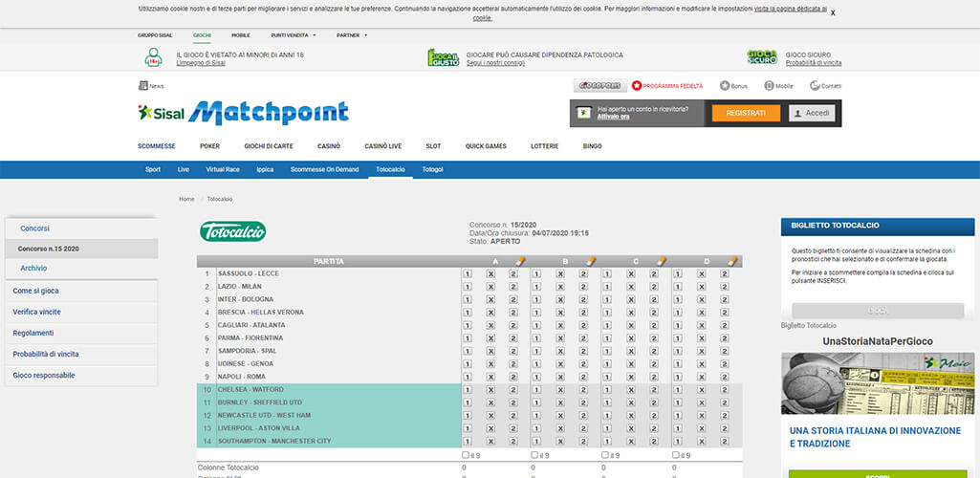980x478 pixels.
Task: Switch to the Sport tab
Action: pyautogui.click(x=153, y=169)
